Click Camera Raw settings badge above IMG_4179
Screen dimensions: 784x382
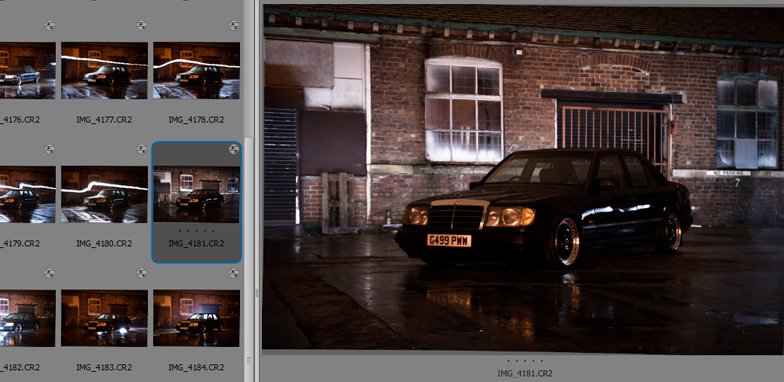[50, 149]
